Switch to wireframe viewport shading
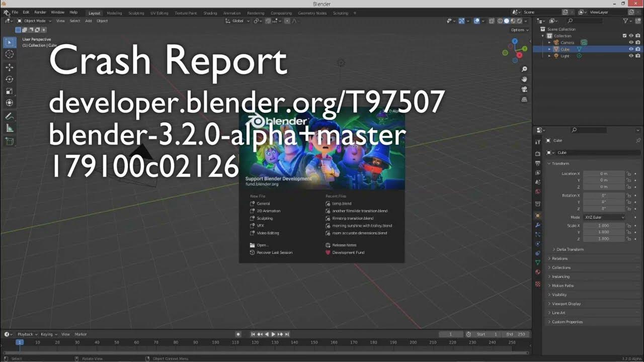This screenshot has height=362, width=644. coord(500,21)
